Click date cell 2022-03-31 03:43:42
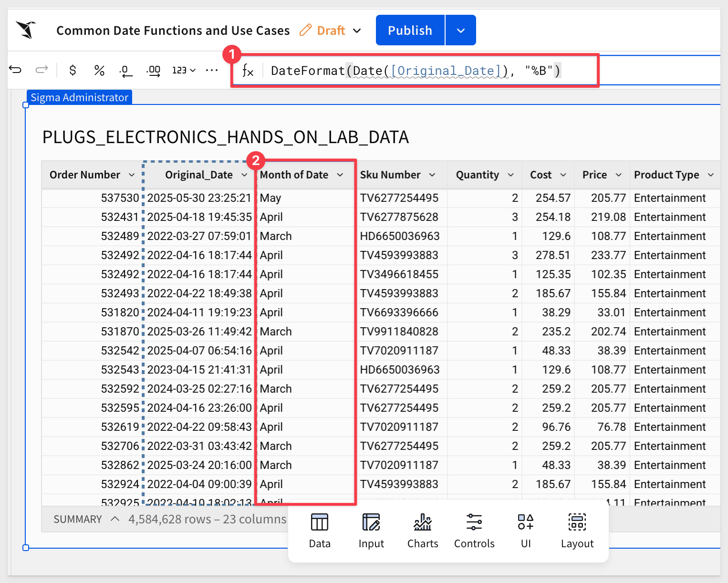Image resolution: width=728 pixels, height=583 pixels. pyautogui.click(x=199, y=446)
